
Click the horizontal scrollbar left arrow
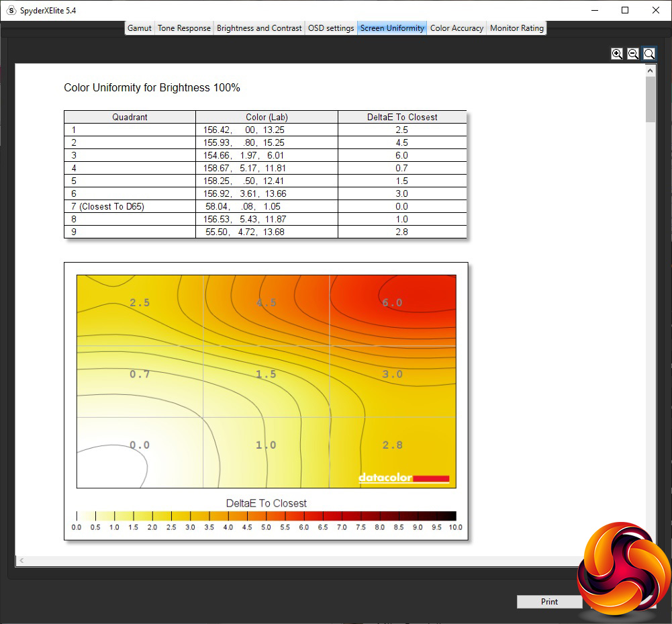(21, 560)
